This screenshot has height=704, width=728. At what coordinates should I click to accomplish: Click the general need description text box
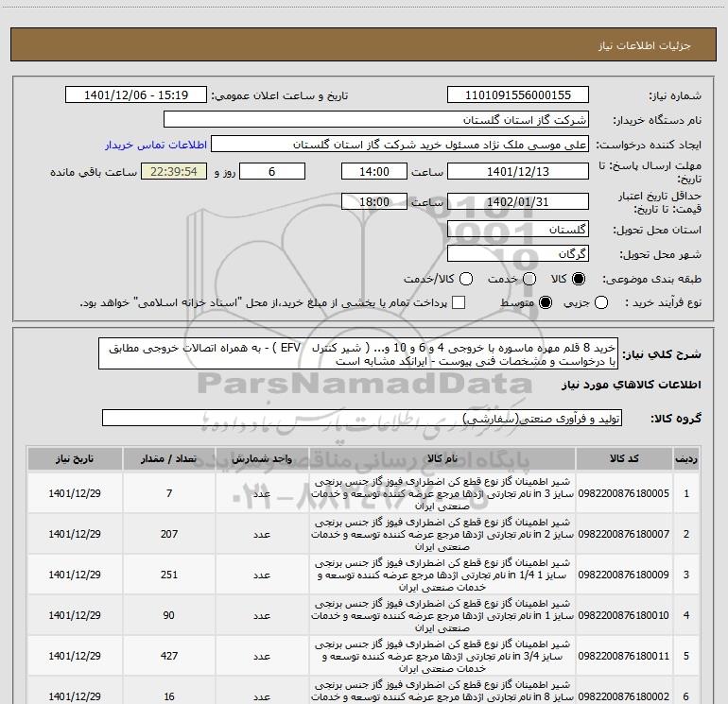(358, 353)
